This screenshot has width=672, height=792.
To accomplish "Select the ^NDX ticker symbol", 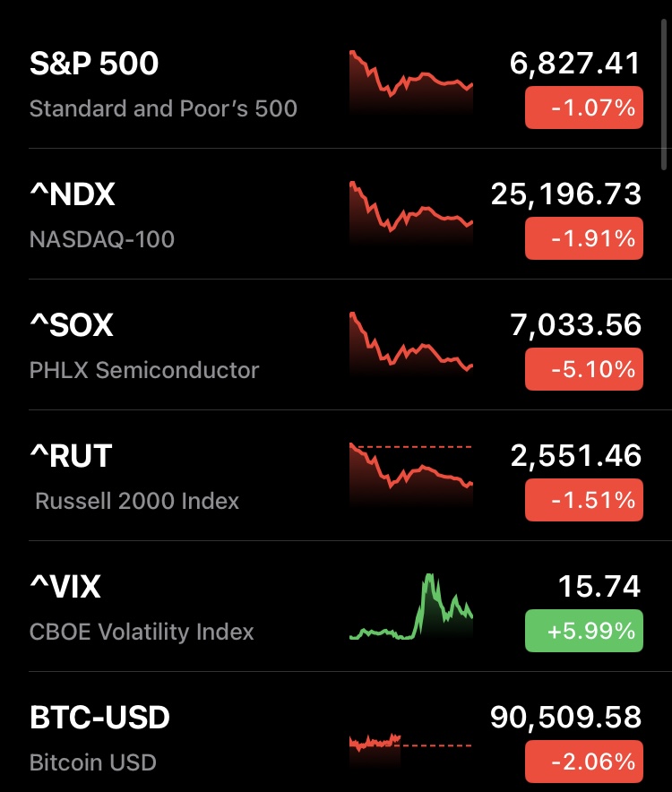I will (x=73, y=194).
